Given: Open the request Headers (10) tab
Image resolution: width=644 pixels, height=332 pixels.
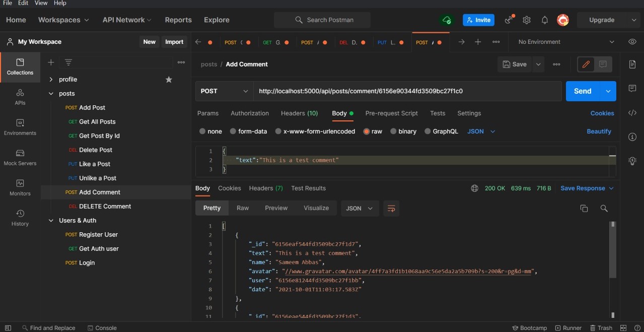Looking at the screenshot, I should coord(299,113).
